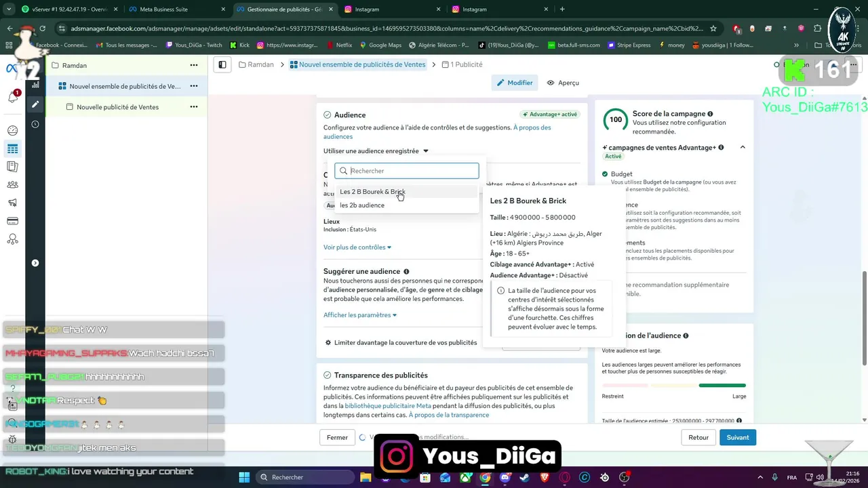Choose les 2b audience option

406,205
